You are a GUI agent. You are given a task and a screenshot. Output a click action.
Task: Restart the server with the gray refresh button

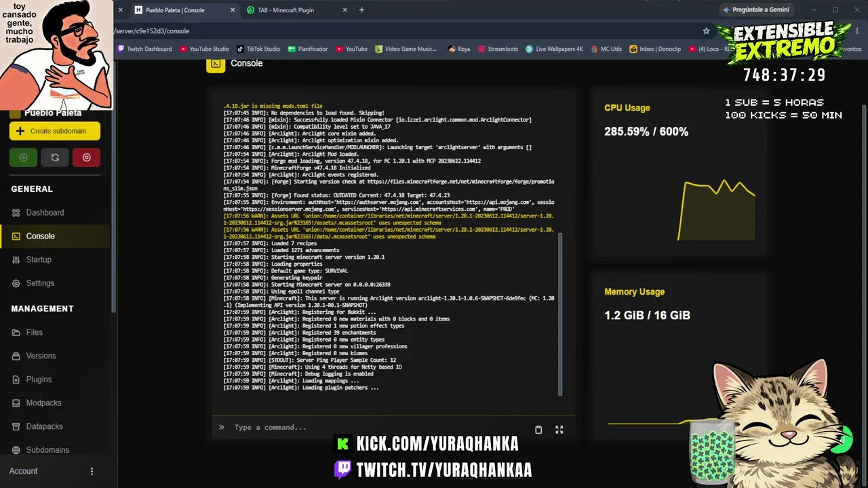(x=55, y=157)
